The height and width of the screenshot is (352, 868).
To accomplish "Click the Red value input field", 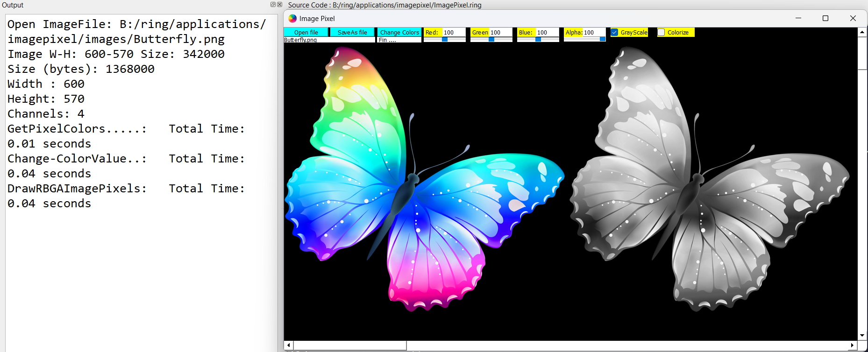I will (454, 32).
